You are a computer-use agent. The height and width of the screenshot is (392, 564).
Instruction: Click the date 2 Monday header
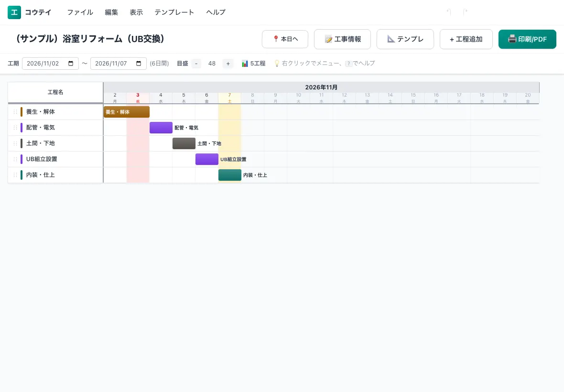[115, 98]
